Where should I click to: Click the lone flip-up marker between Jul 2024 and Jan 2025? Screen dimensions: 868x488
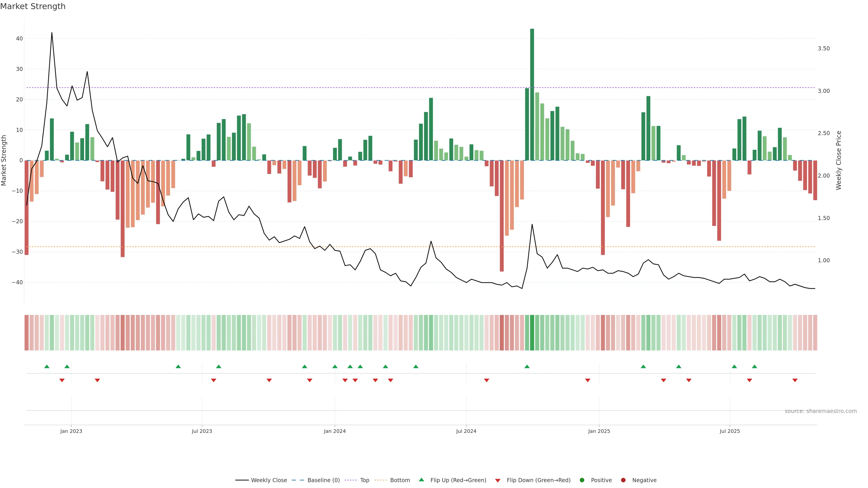[527, 366]
